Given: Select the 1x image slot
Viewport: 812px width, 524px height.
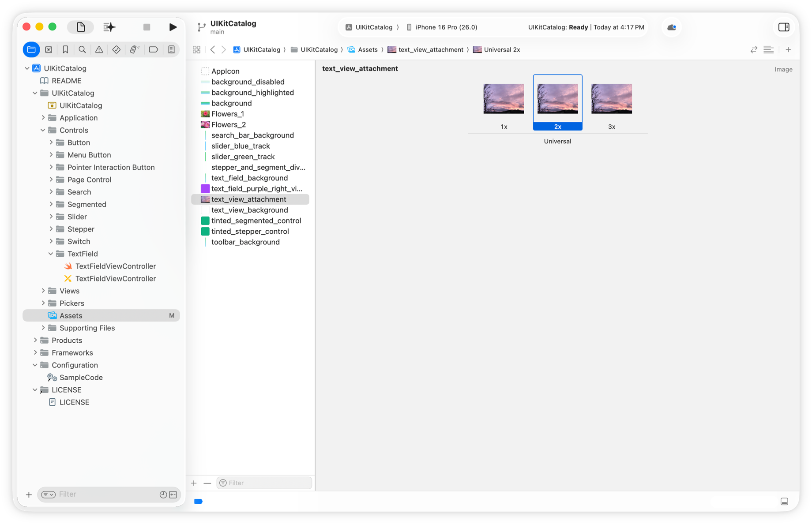Looking at the screenshot, I should point(503,99).
